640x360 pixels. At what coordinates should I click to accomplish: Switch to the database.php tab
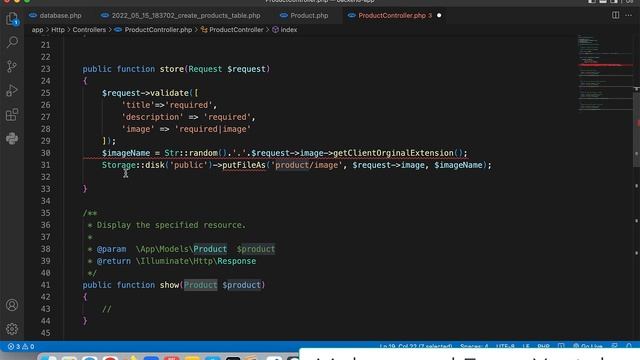click(55, 16)
